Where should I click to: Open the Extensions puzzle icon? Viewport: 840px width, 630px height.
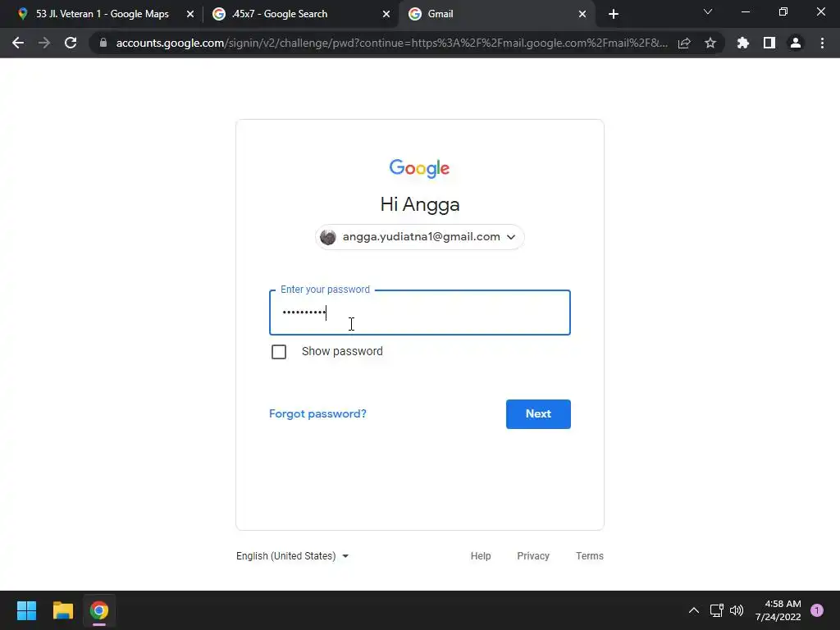743,43
